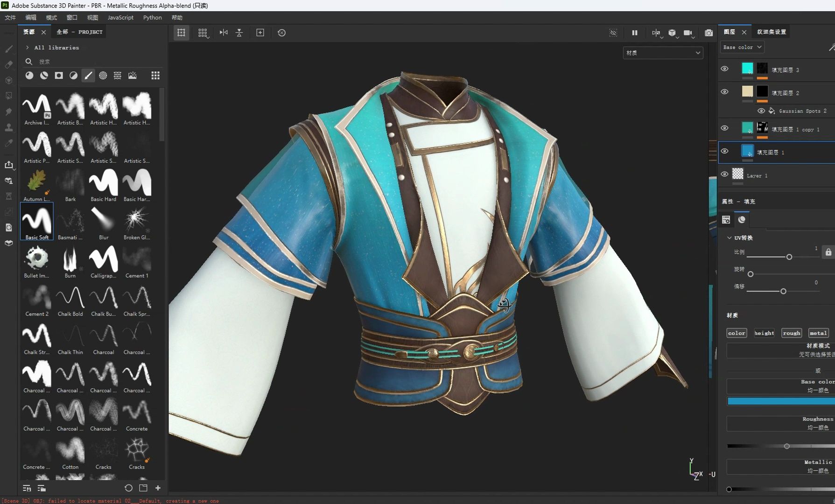Filter assets by brushes icon

click(x=88, y=75)
